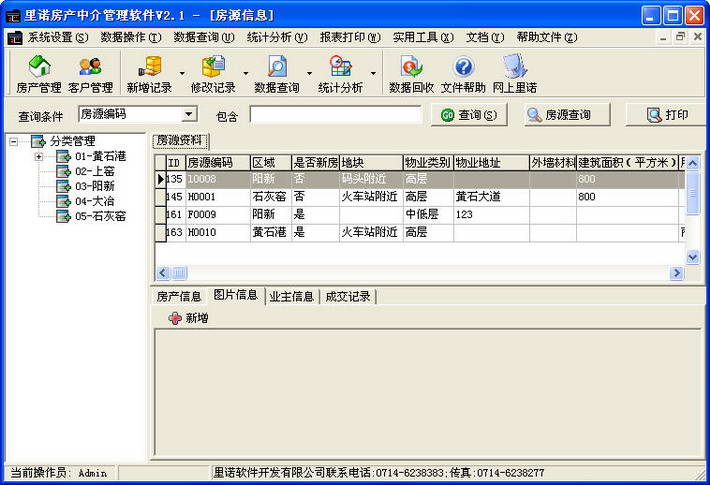Click the icon beside 03-阳新
Image resolution: width=710 pixels, height=485 pixels.
[x=63, y=186]
